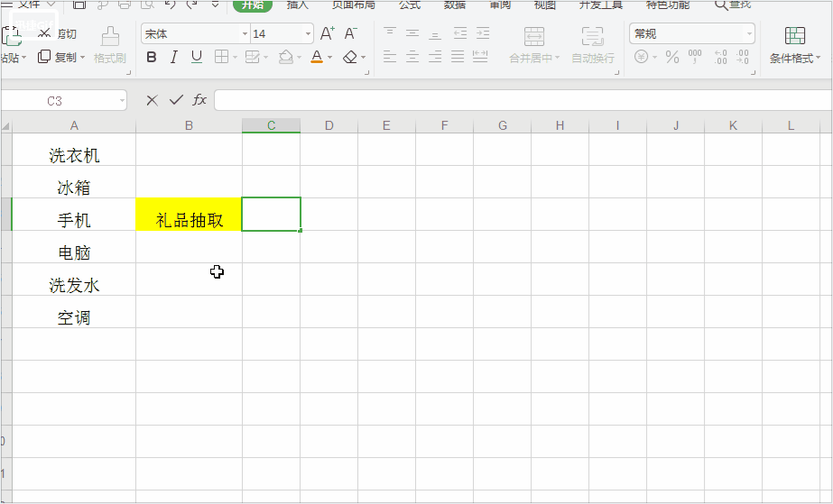Center text horizontally
The image size is (833, 504).
coord(412,57)
